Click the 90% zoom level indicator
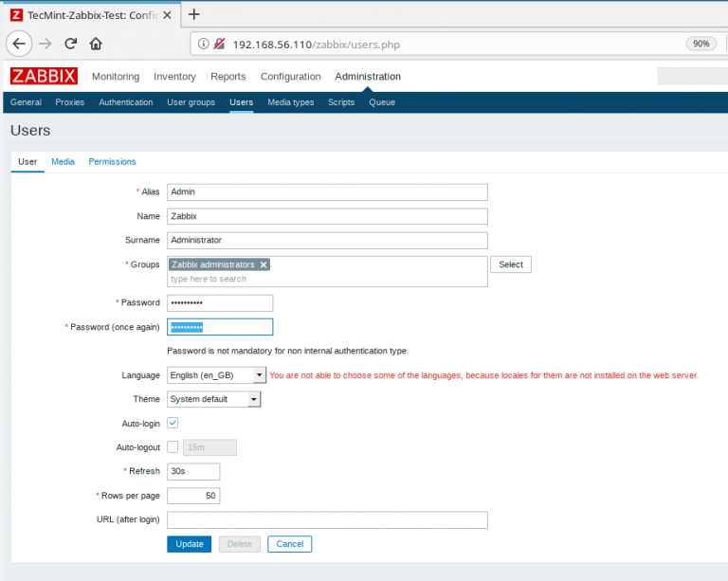728x581 pixels. coord(701,44)
